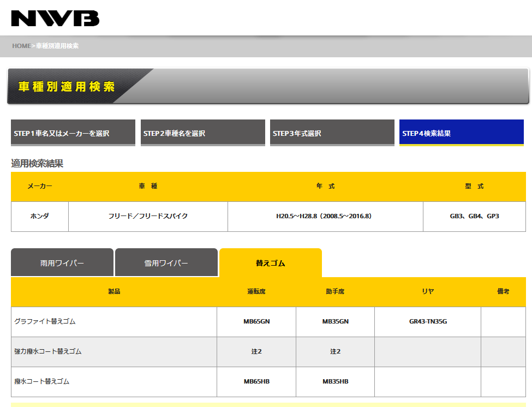Click the MB35HB part number
Screen dimensions: 532x407
pyautogui.click(x=335, y=381)
